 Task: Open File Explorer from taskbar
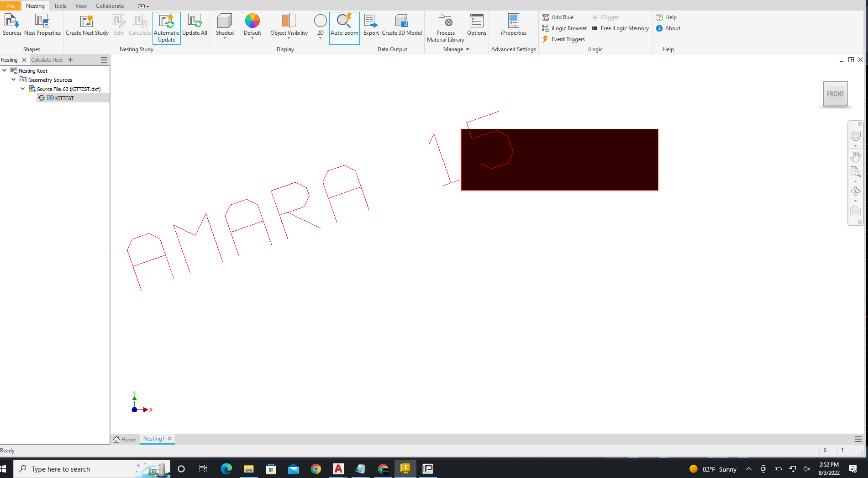click(248, 469)
